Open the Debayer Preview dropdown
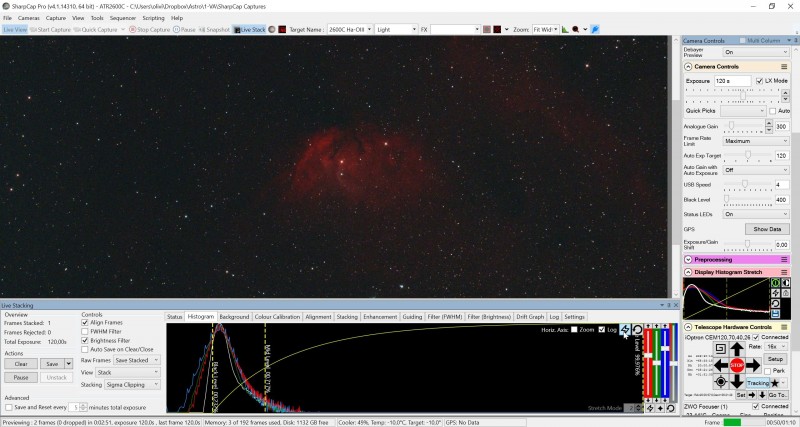 [756, 52]
